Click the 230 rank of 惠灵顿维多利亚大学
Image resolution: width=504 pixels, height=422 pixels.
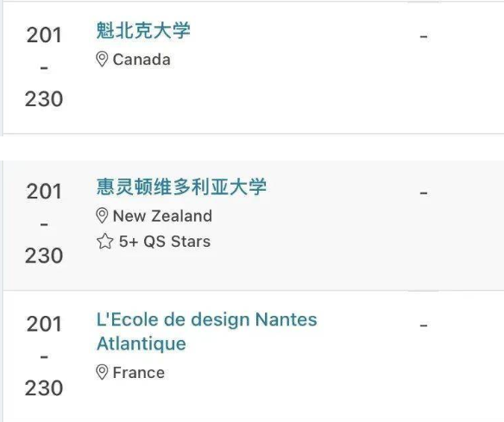coord(44,255)
